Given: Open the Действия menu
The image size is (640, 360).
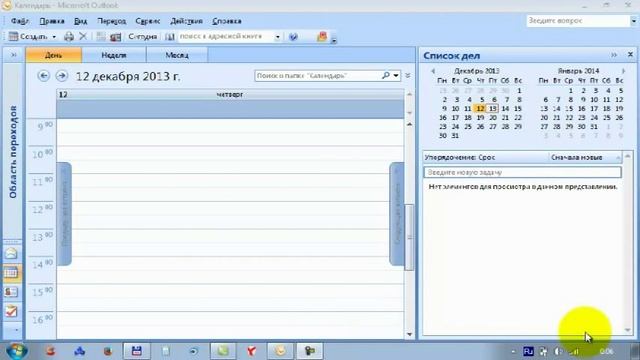Looking at the screenshot, I should (x=186, y=21).
